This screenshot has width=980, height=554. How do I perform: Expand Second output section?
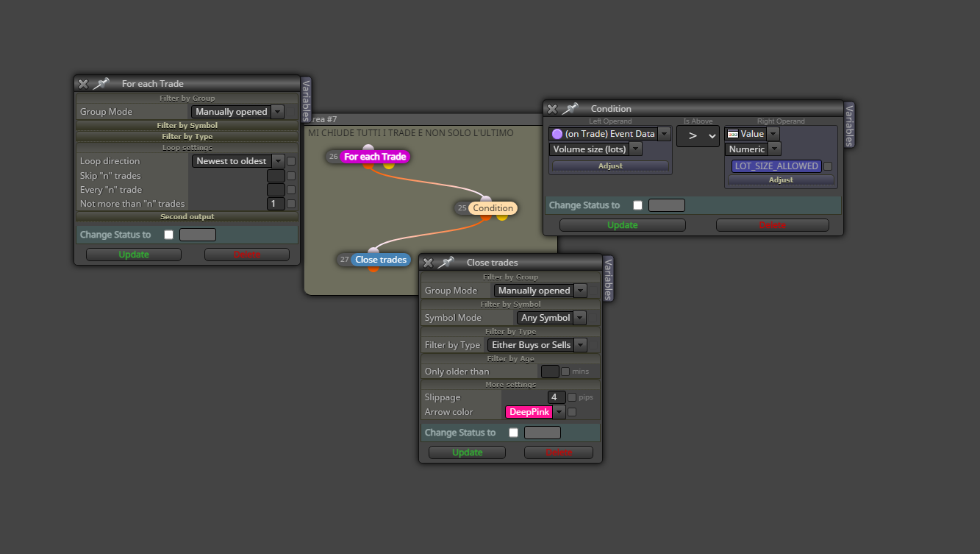187,217
